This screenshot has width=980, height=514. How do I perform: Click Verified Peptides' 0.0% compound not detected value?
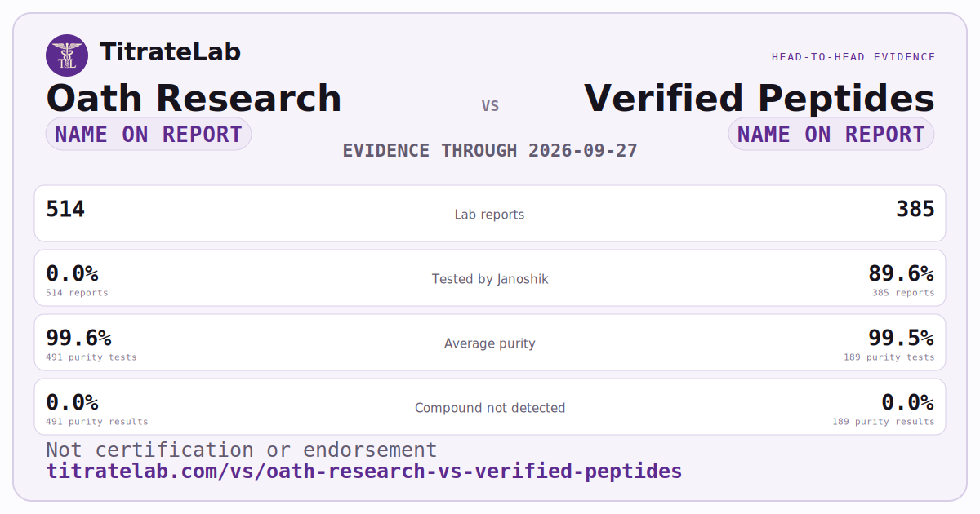[908, 402]
